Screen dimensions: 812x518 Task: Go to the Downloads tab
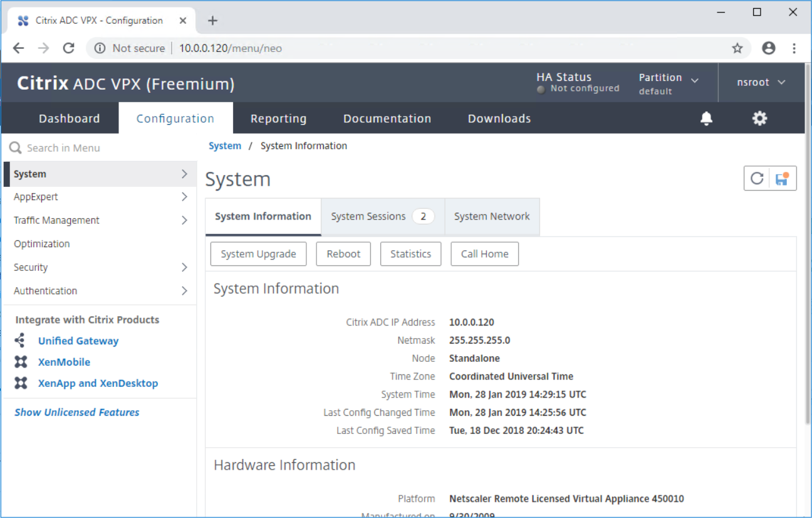(x=499, y=119)
